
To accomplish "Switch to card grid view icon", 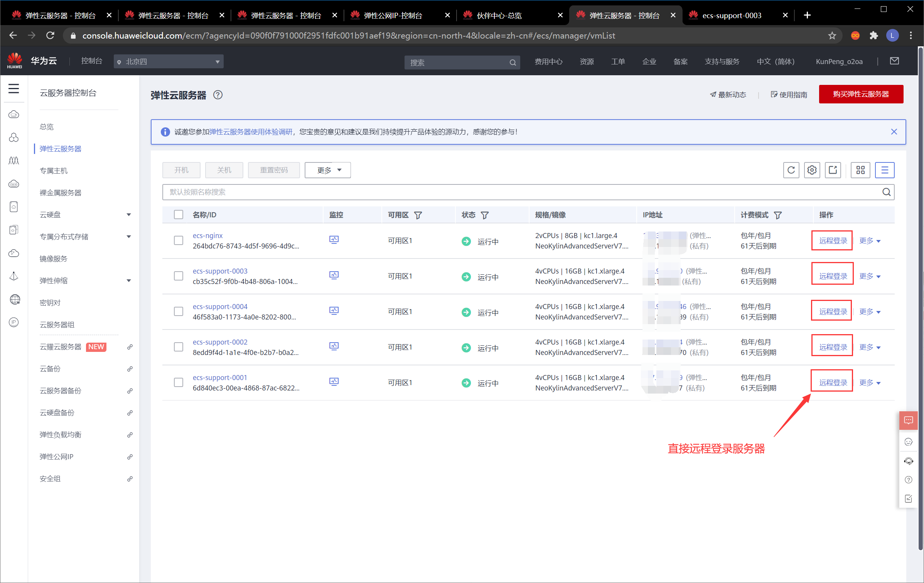I will (x=860, y=170).
